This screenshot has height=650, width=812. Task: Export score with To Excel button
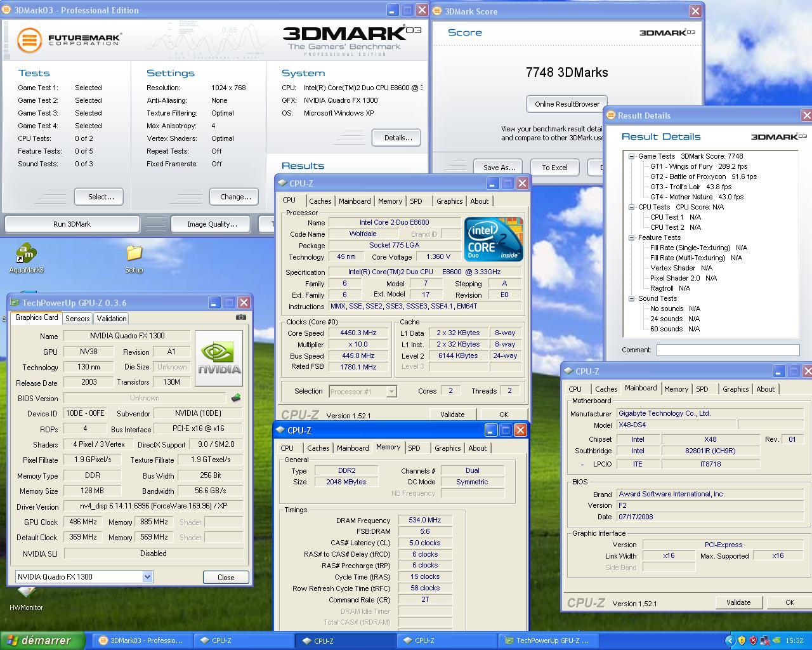pos(554,168)
